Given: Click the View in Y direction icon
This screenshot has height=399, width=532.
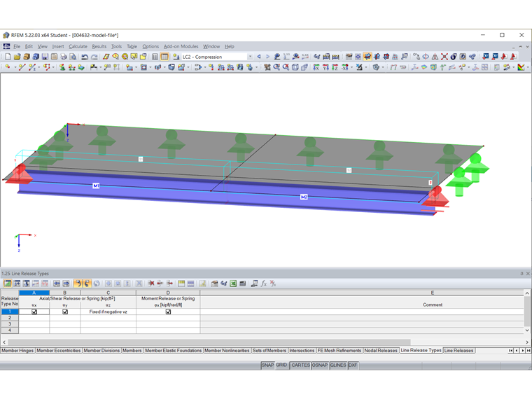Looking at the screenshot, I should [x=325, y=67].
